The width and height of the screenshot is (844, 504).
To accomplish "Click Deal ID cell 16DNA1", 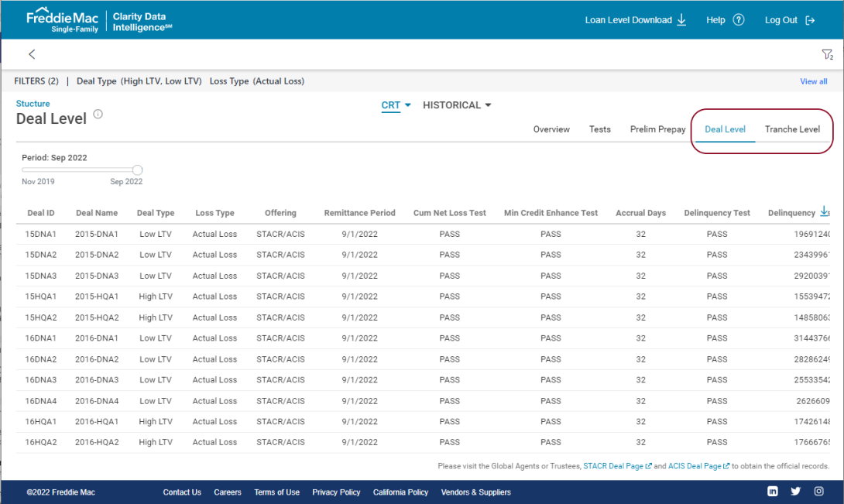I will (x=41, y=338).
